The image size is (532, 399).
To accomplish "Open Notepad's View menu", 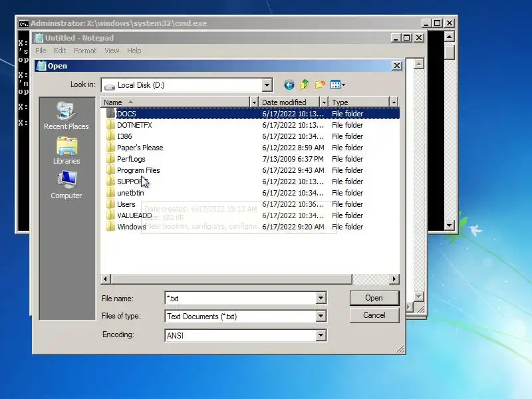I will pyautogui.click(x=112, y=51).
